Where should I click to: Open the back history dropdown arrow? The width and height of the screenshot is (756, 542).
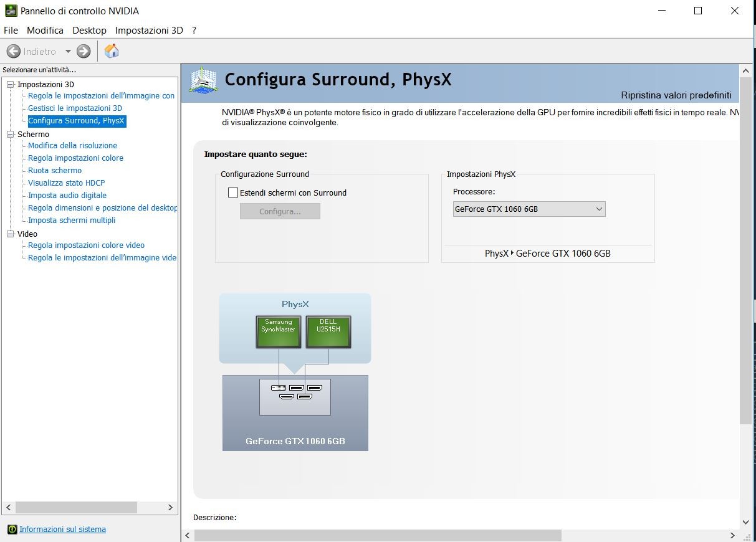click(68, 51)
